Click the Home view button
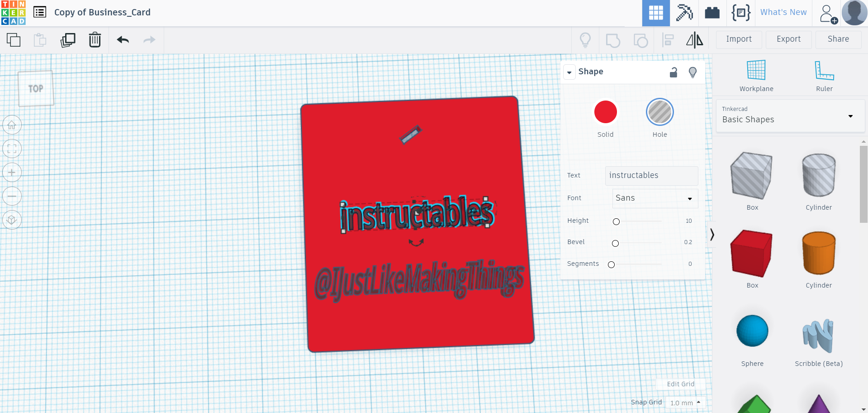Image resolution: width=868 pixels, height=413 pixels. (12, 125)
